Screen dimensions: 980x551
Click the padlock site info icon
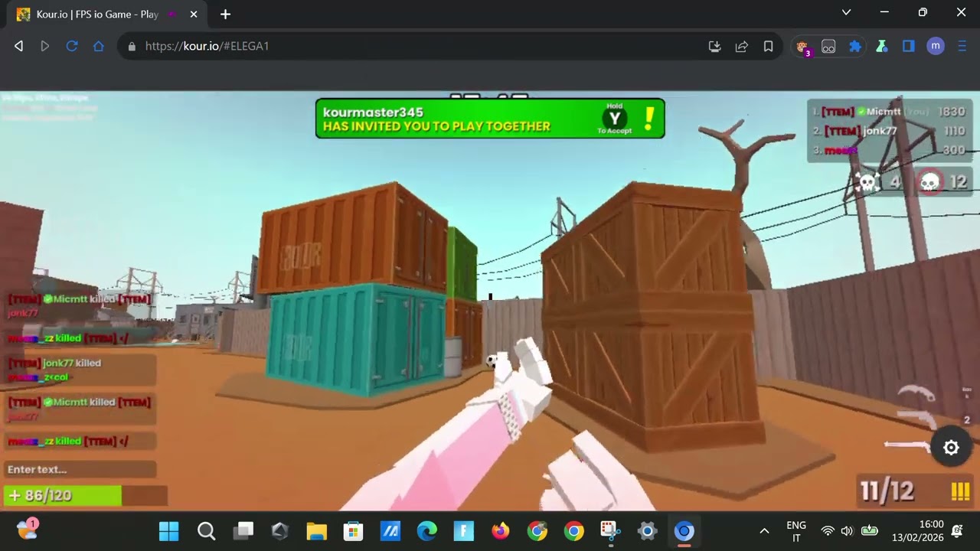click(132, 46)
